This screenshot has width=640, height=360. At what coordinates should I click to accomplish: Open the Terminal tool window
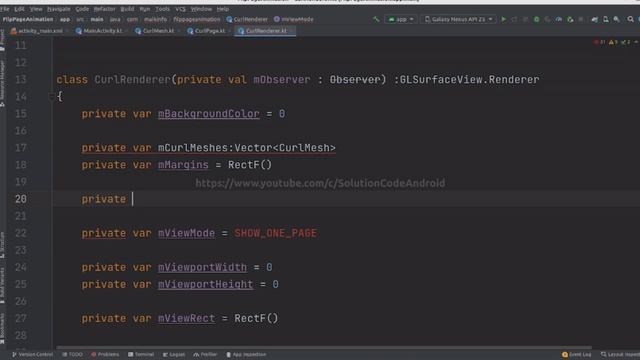pos(141,354)
